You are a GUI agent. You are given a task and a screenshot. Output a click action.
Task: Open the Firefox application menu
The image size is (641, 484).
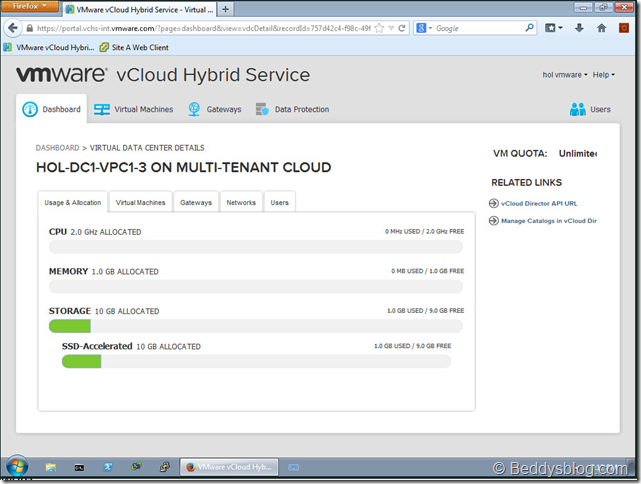pyautogui.click(x=29, y=6)
